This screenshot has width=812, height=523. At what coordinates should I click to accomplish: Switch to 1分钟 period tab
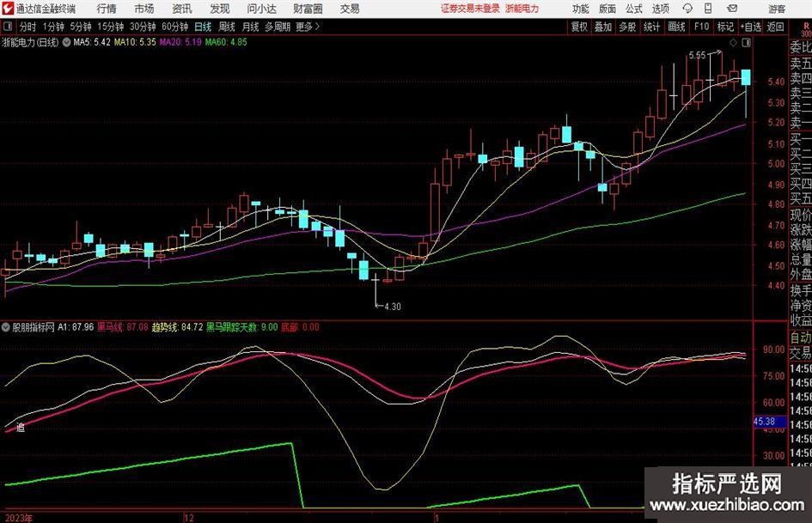pos(53,27)
